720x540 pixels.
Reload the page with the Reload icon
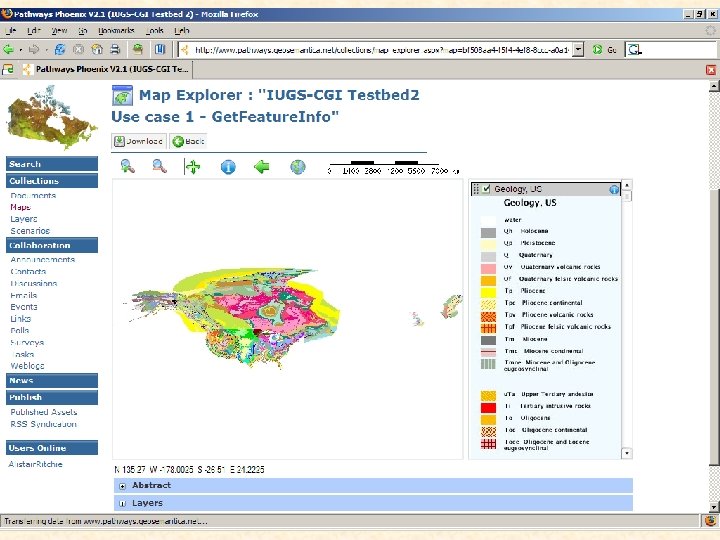pyautogui.click(x=60, y=49)
